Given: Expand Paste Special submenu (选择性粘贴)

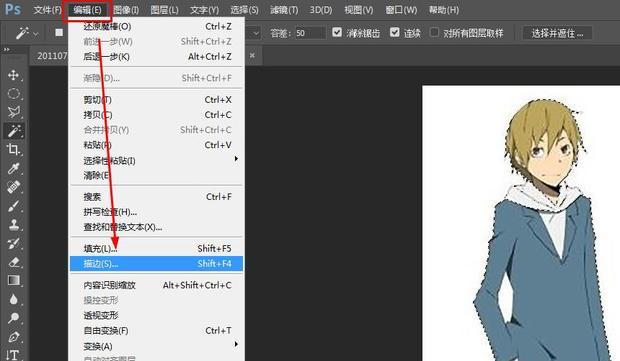Looking at the screenshot, I should click(x=157, y=160).
